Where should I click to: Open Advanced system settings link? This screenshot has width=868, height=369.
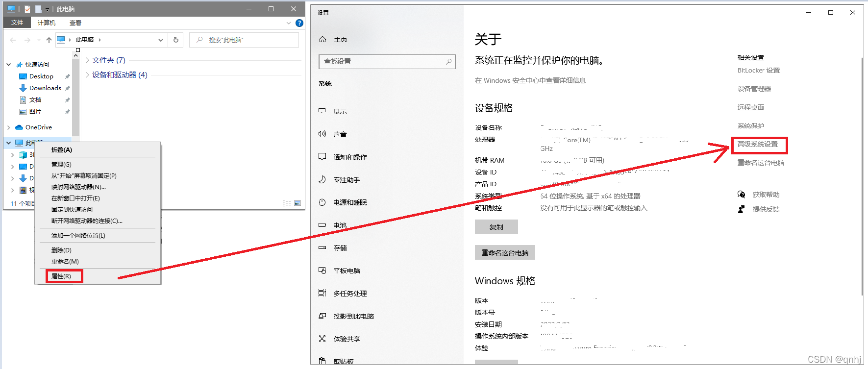758,145
